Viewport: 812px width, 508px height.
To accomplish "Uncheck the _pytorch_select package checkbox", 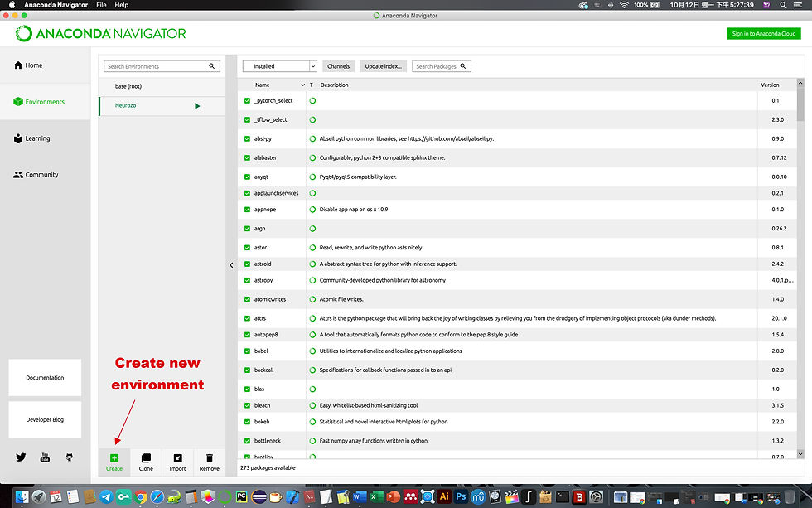I will tap(247, 100).
